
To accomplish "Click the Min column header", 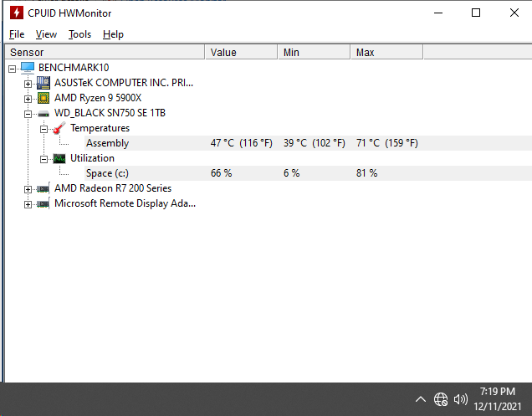I will (x=315, y=52).
